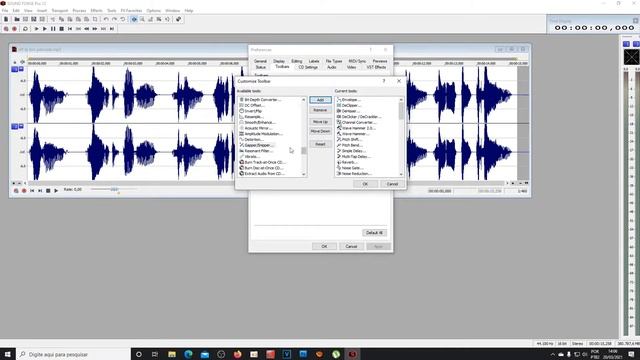Select Resonant Filter in Available tools

point(256,151)
